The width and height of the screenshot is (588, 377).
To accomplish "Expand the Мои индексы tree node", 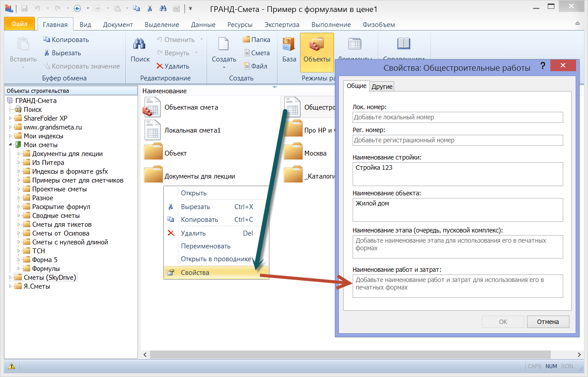I will click(x=11, y=136).
